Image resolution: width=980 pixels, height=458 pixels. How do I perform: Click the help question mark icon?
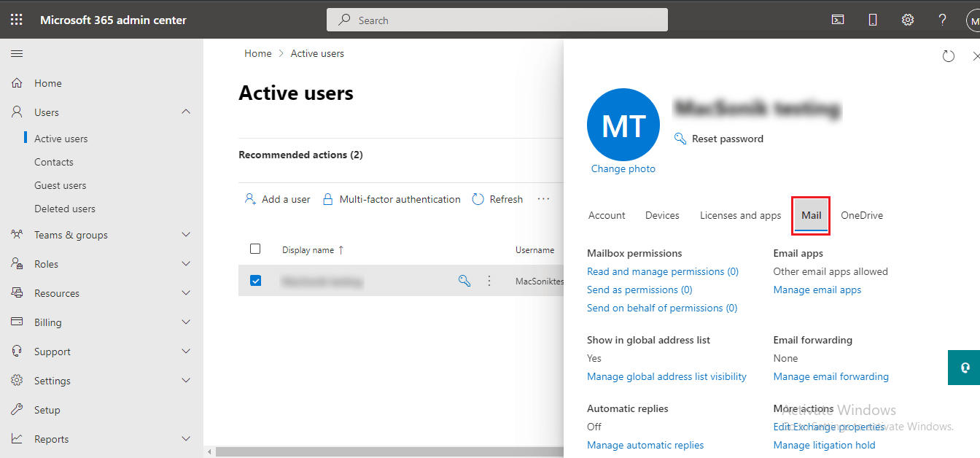point(942,20)
